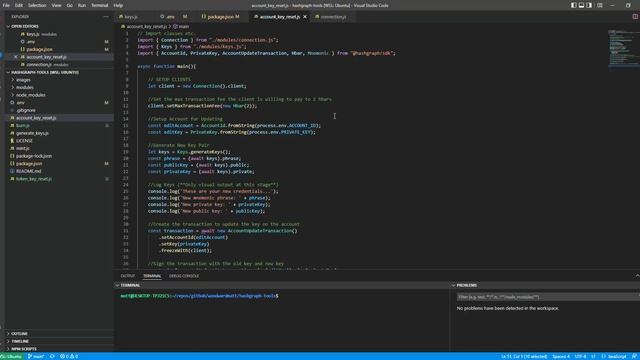This screenshot has height=360, width=640.
Task: Select DEBUG CONSOLE panel tab
Action: [x=184, y=276]
